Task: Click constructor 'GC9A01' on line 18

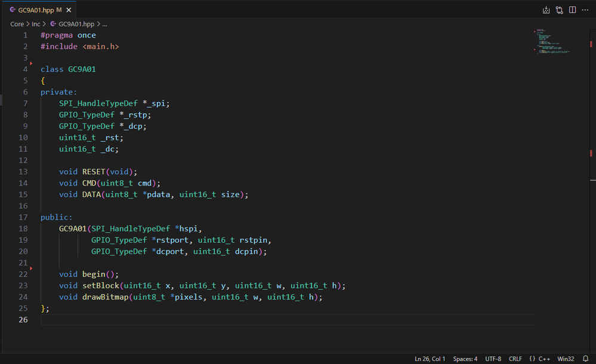Action: [73, 229]
